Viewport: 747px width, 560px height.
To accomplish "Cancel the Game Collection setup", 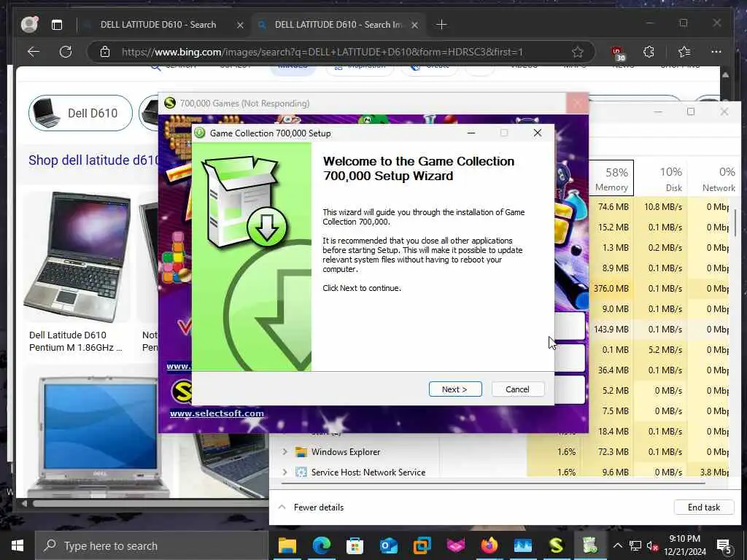I will (x=517, y=389).
